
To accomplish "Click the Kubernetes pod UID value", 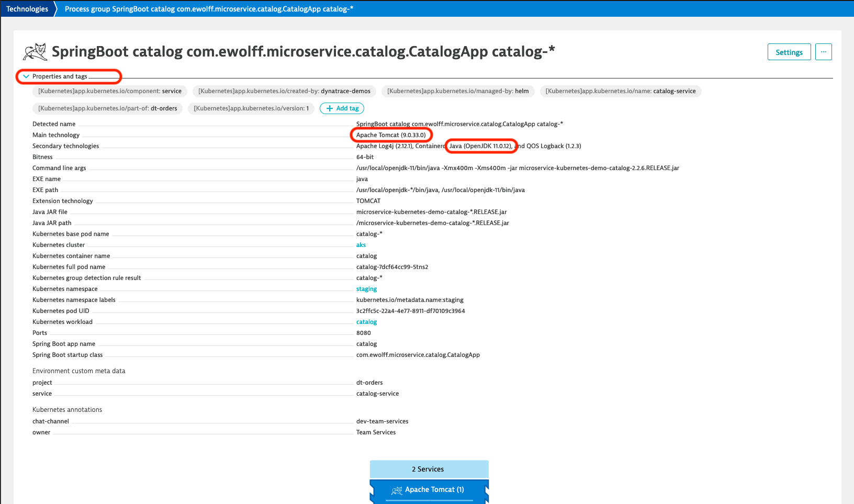I will click(x=411, y=311).
